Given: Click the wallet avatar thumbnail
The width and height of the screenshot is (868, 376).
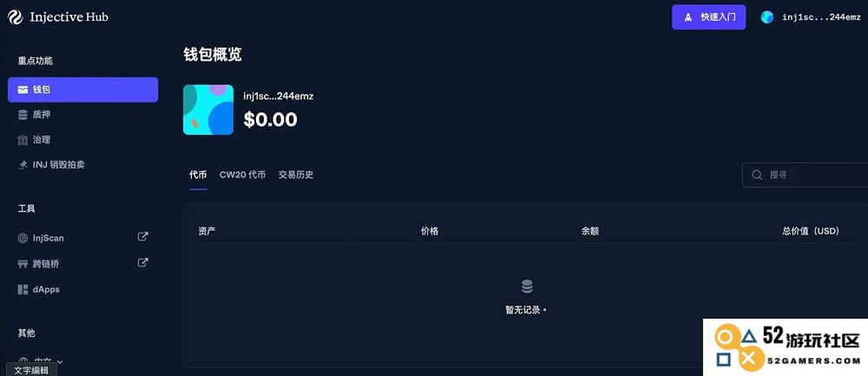Looking at the screenshot, I should (x=208, y=109).
